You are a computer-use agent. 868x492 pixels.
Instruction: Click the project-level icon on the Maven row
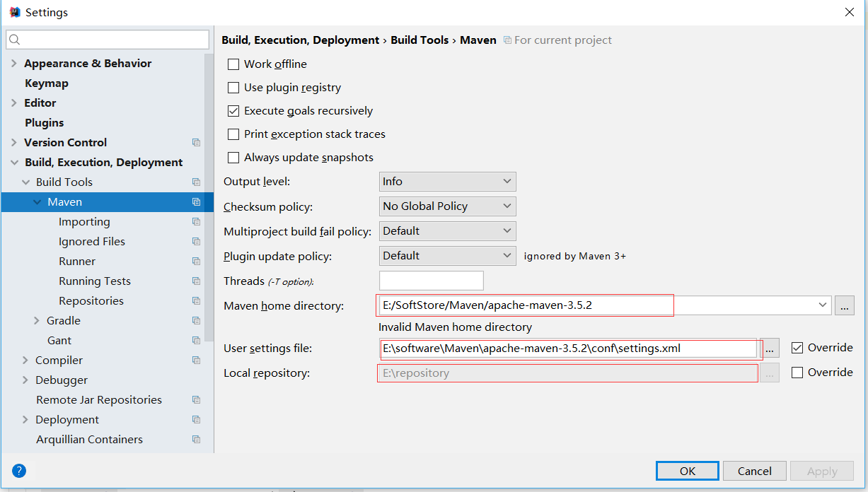(x=196, y=202)
